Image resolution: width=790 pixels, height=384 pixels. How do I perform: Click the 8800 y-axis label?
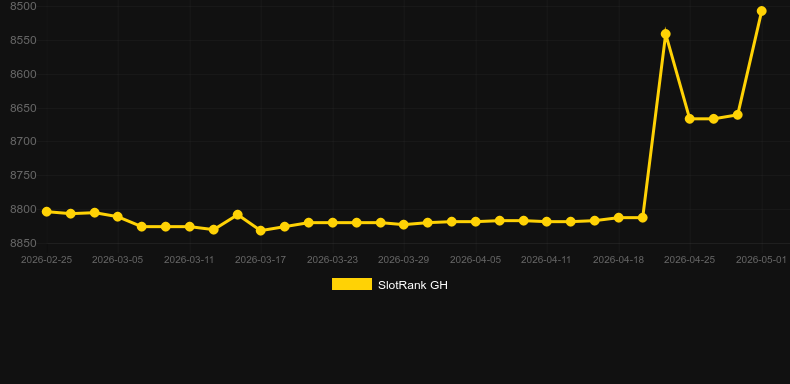click(23, 209)
